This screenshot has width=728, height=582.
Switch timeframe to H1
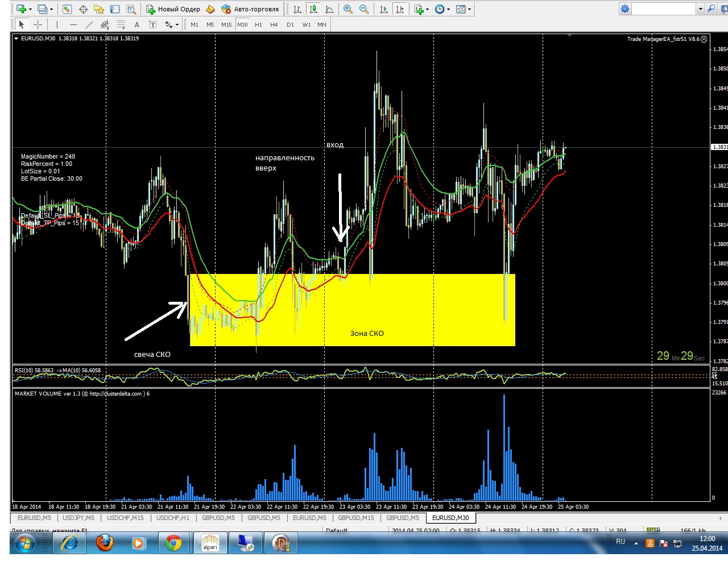click(x=258, y=24)
